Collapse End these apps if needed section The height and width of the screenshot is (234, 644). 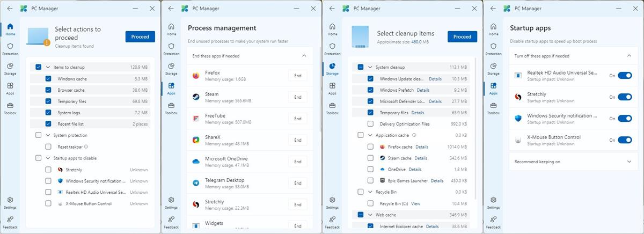coord(304,56)
